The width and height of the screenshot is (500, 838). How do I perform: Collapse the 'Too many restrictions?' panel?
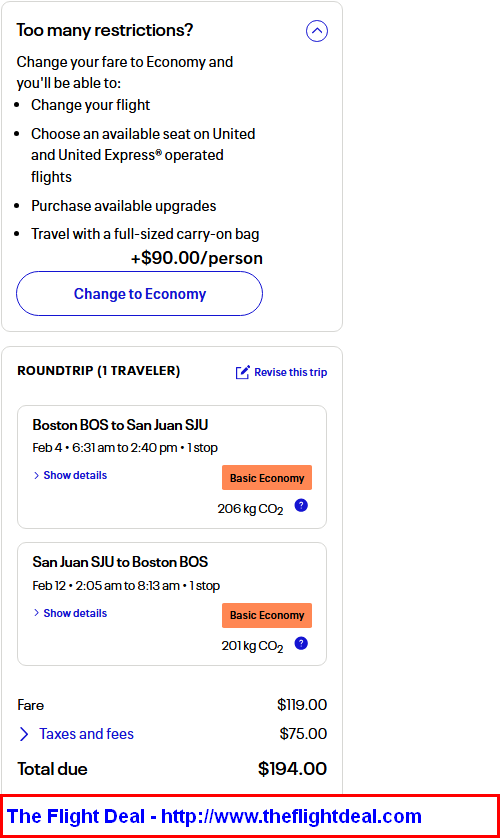click(317, 31)
